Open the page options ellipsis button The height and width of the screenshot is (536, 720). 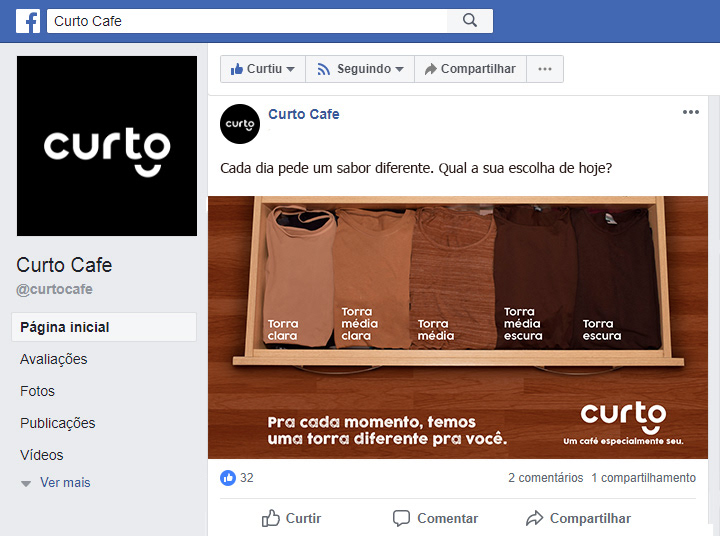click(545, 69)
